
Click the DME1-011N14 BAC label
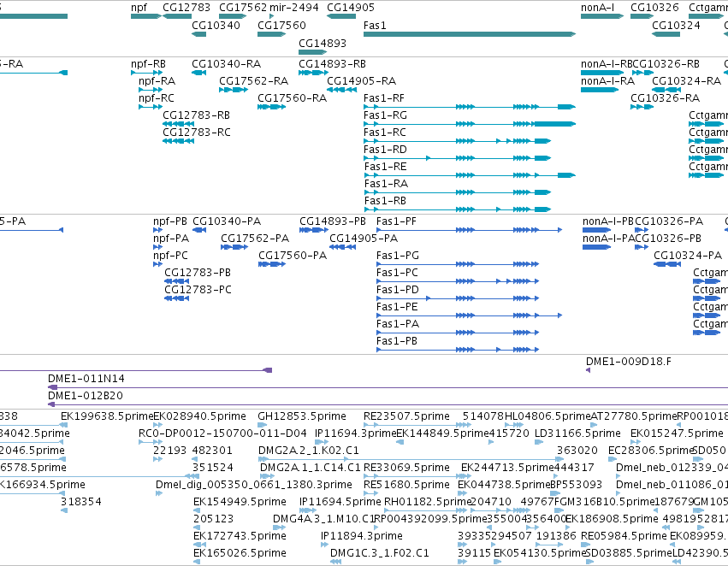click(x=86, y=379)
